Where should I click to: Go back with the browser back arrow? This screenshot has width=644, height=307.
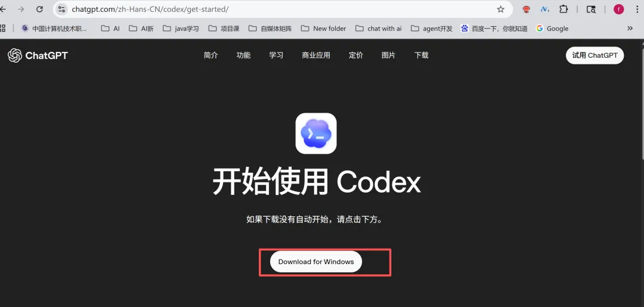click(x=3, y=9)
